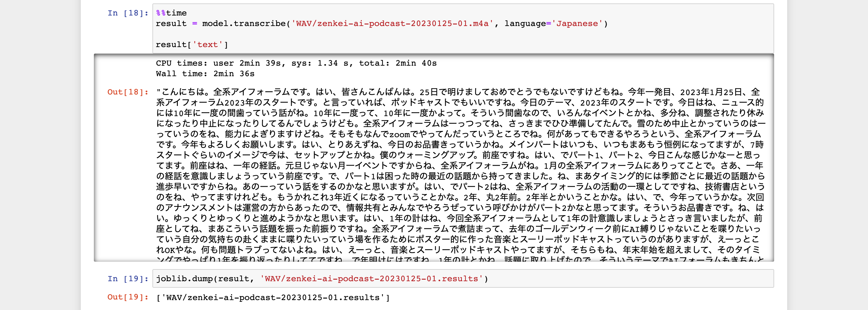868x310 pixels.
Task: Click the word zoom in transcription output
Action: [x=399, y=134]
